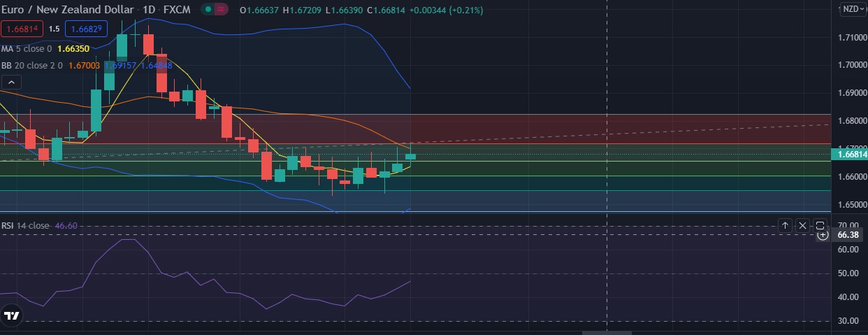Click the RSI value 46.60
This screenshot has height=335, width=868.
[66, 226]
